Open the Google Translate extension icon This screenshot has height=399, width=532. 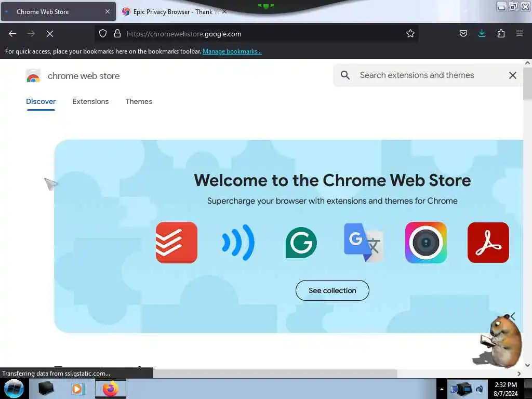pos(363,242)
